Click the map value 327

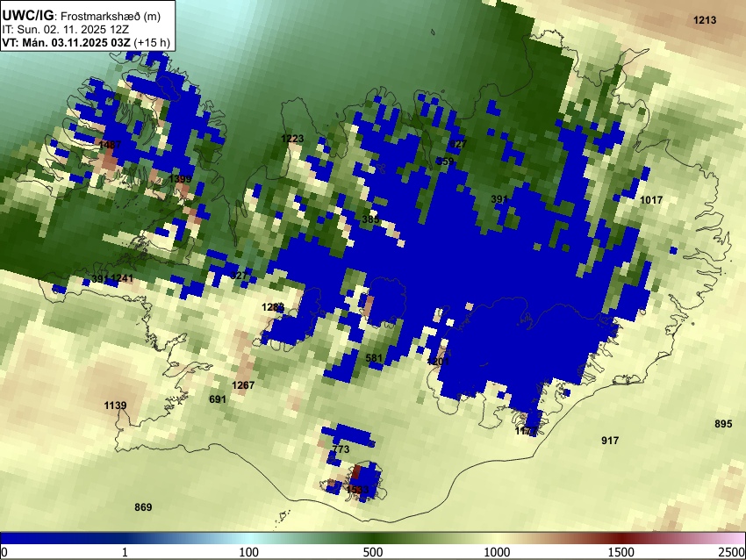[239, 276]
